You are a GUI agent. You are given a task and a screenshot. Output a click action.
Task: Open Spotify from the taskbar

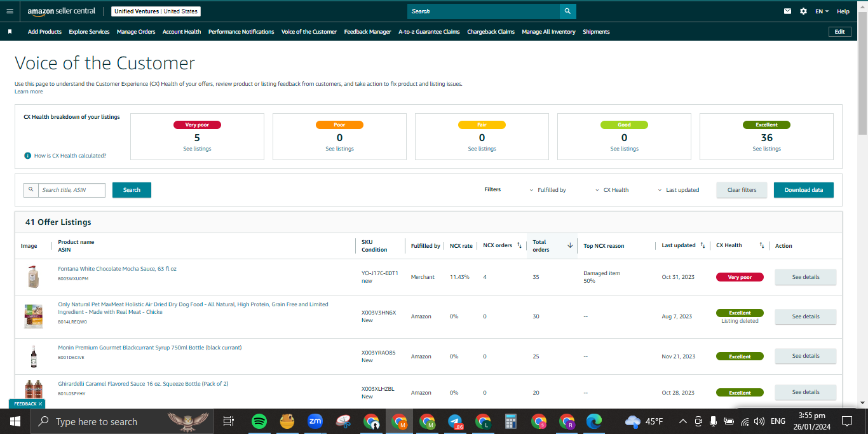pyautogui.click(x=259, y=421)
